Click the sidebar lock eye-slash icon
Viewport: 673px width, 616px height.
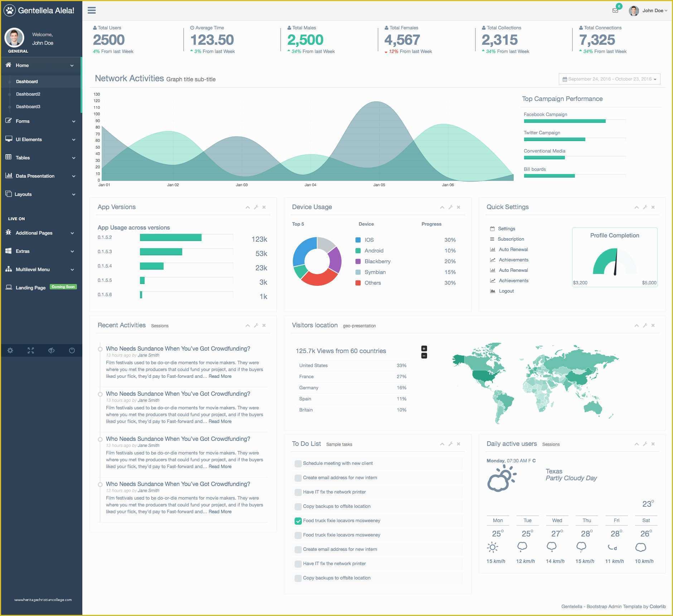point(52,351)
